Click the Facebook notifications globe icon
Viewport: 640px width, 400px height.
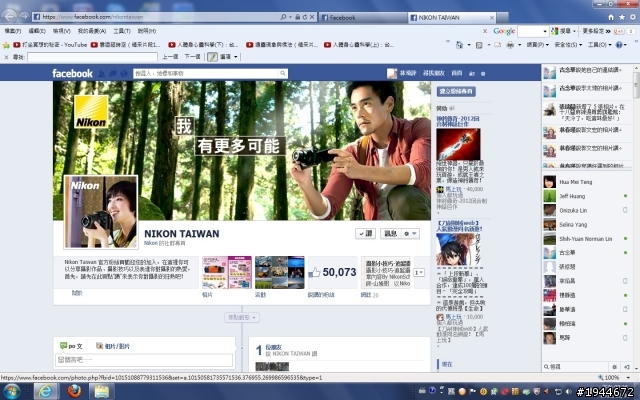pos(124,73)
